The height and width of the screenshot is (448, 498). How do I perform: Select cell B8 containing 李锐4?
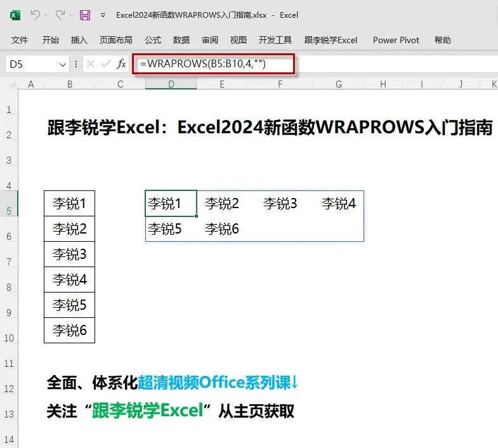tap(70, 280)
